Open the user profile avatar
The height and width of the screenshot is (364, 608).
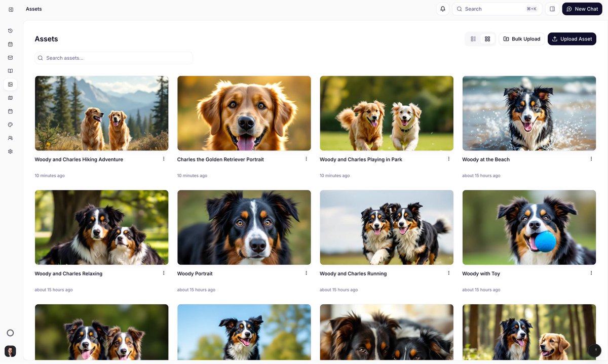(x=10, y=351)
